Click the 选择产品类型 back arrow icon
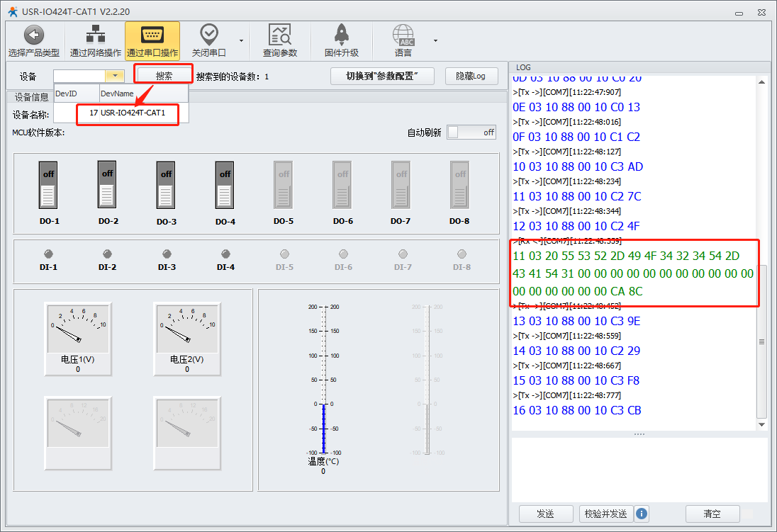Image resolution: width=777 pixels, height=532 pixels. tap(34, 35)
